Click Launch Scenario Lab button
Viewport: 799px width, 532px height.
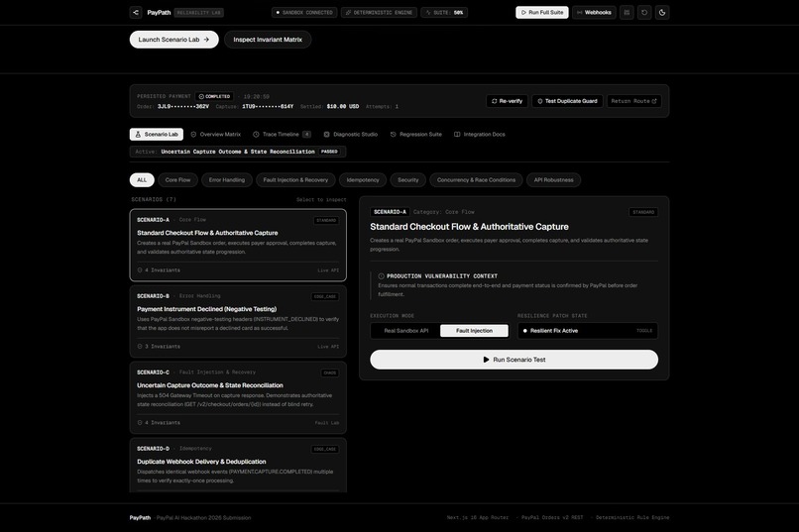click(173, 40)
